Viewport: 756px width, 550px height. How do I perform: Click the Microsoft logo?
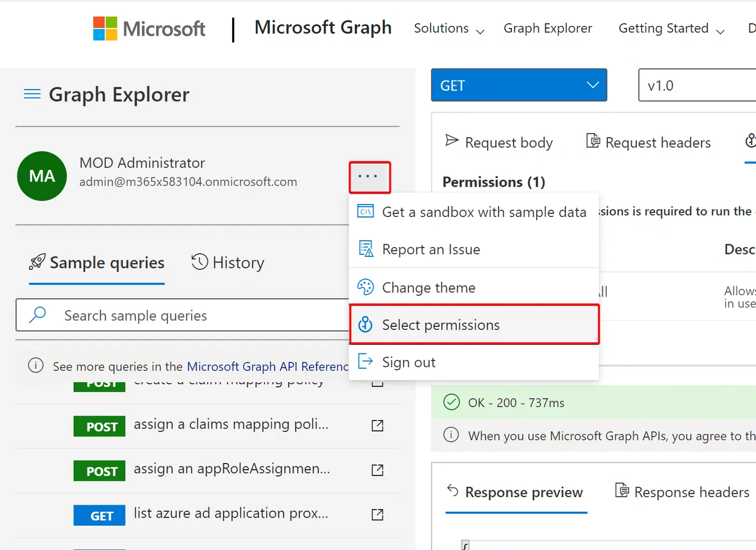[x=149, y=28]
